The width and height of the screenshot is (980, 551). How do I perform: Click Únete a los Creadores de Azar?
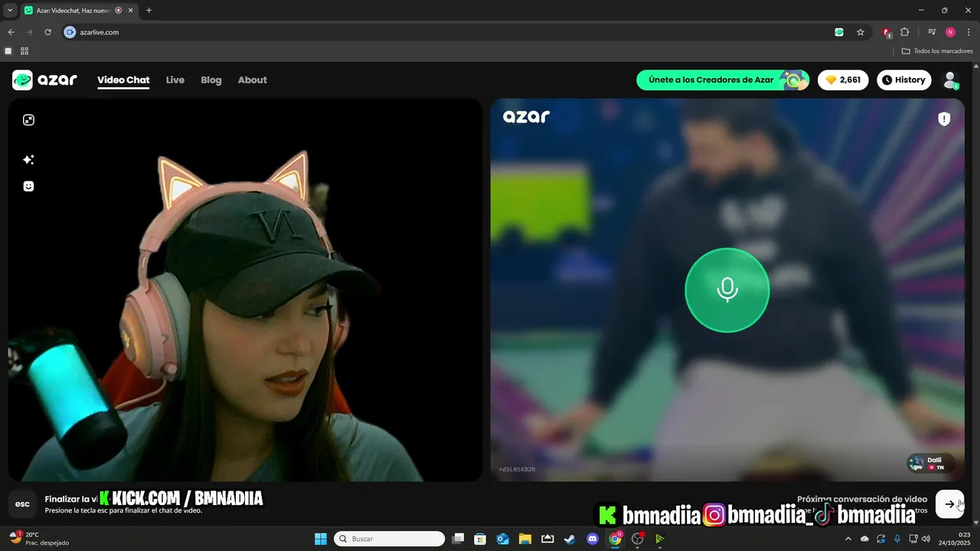click(723, 80)
